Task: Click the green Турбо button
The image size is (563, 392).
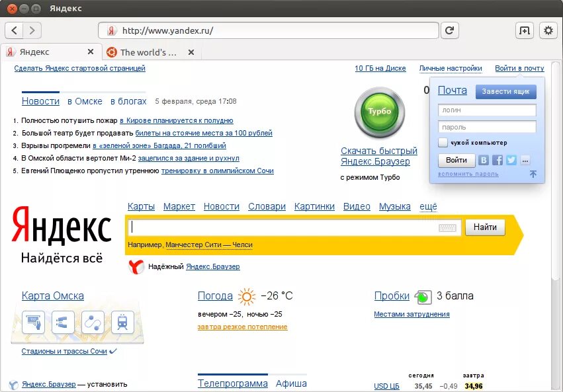Action: 380,112
